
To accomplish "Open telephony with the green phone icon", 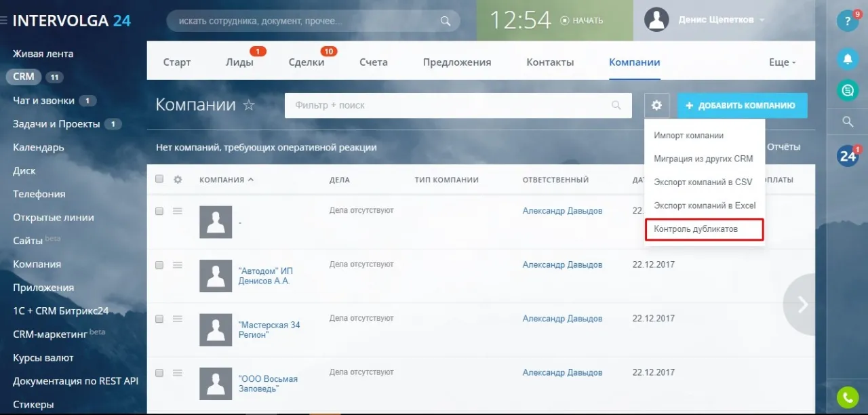I will pos(847,397).
